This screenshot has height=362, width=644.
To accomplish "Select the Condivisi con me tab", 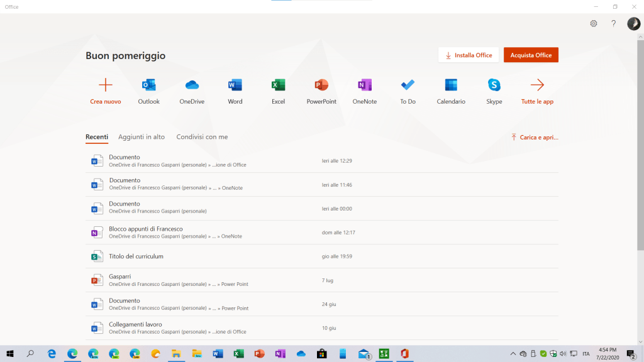I will 202,137.
